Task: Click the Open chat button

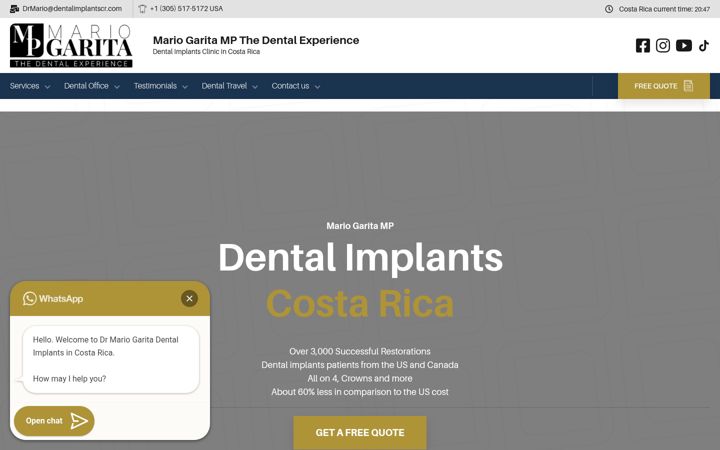Action: (54, 421)
